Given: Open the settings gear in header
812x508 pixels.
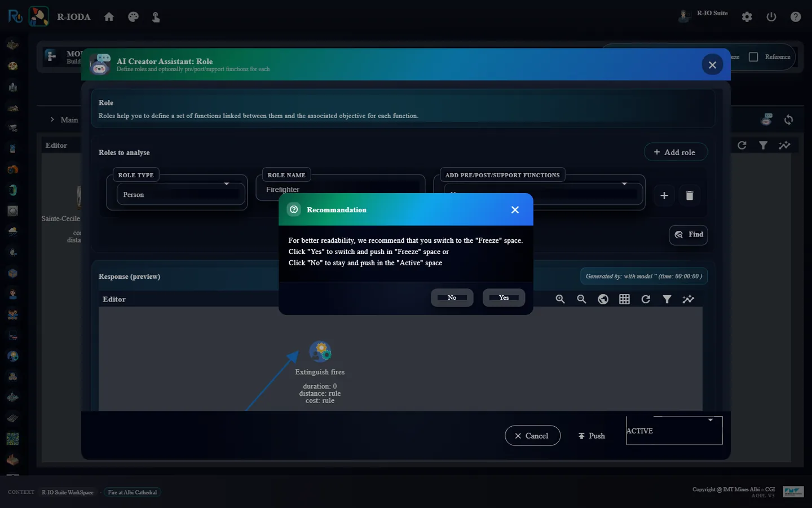Looking at the screenshot, I should pyautogui.click(x=747, y=17).
